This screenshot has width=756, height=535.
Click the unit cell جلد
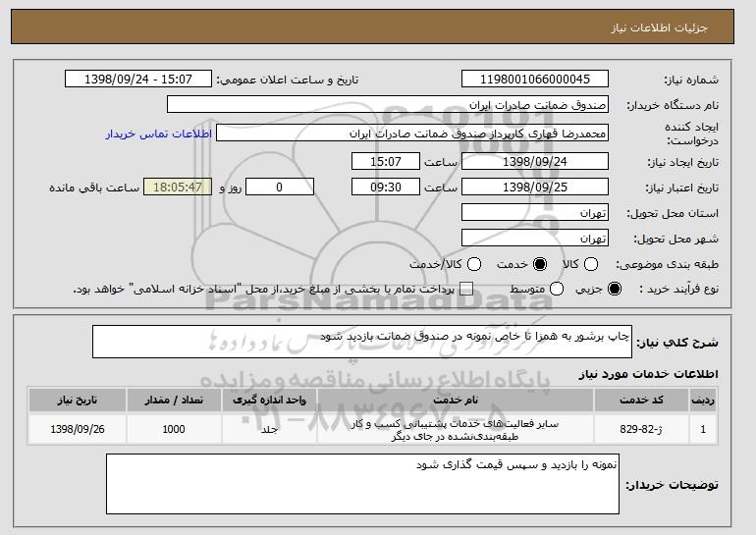point(269,429)
